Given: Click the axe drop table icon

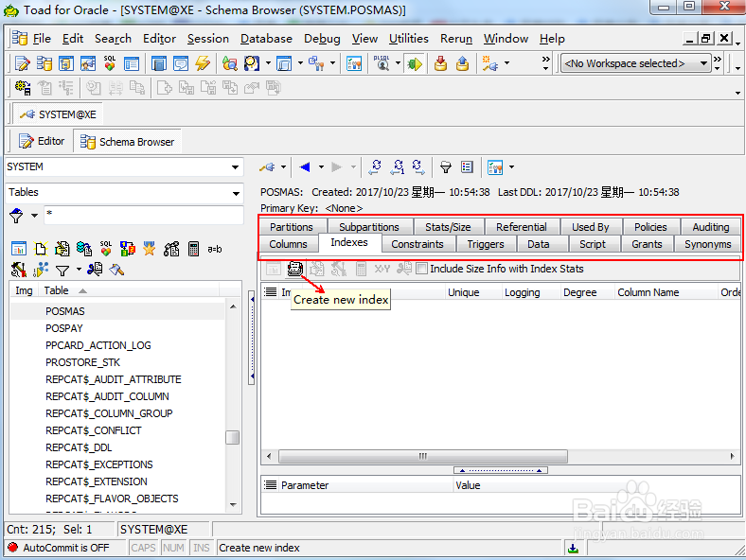Looking at the screenshot, I should [116, 270].
